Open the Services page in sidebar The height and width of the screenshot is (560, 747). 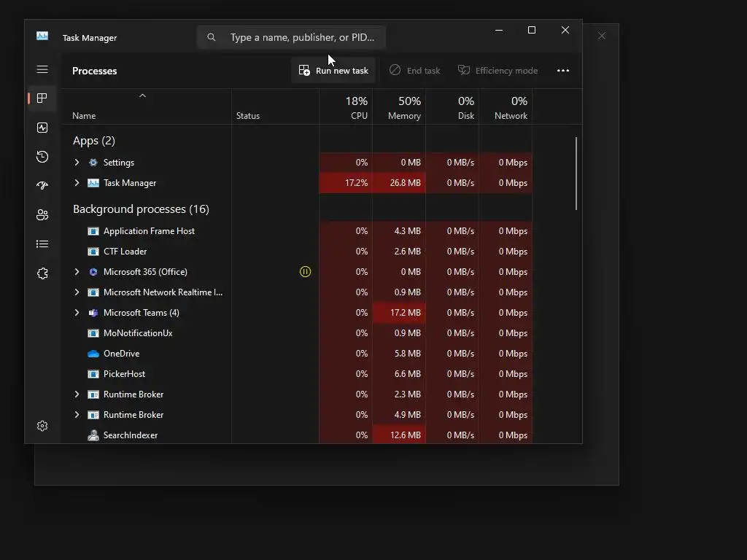(42, 273)
